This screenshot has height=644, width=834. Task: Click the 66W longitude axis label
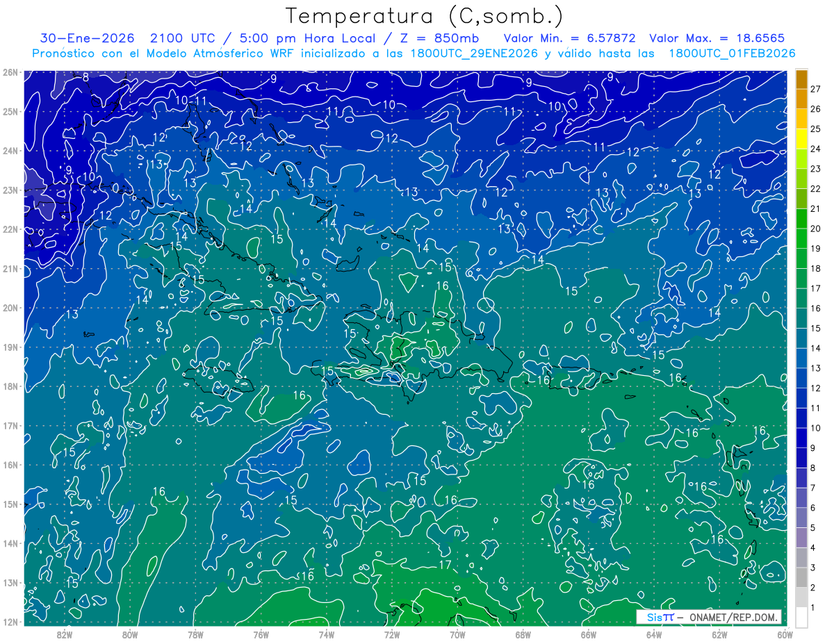tap(588, 634)
